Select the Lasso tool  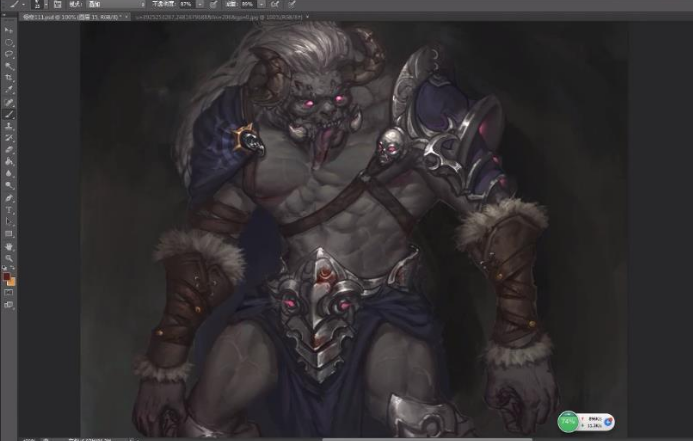(8, 54)
